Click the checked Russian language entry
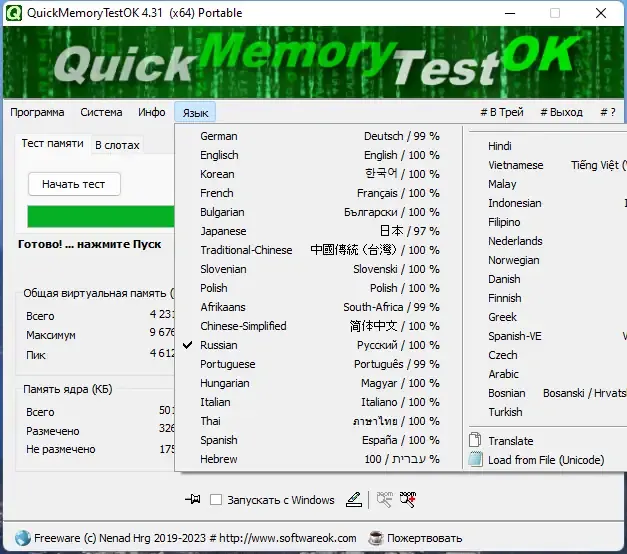The image size is (627, 554). tap(319, 345)
